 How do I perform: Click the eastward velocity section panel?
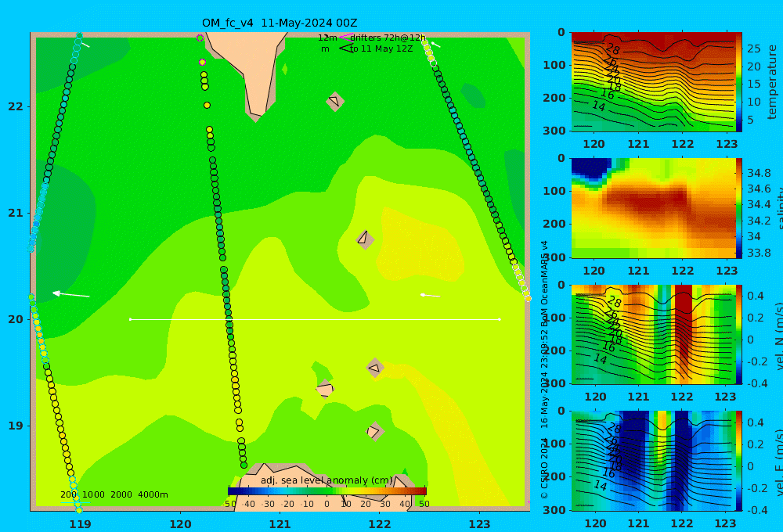pos(653,461)
